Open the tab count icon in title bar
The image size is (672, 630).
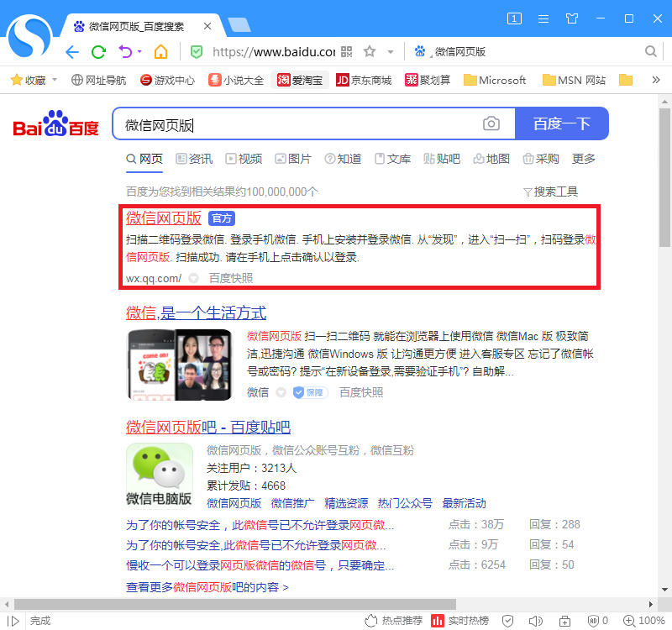point(514,18)
